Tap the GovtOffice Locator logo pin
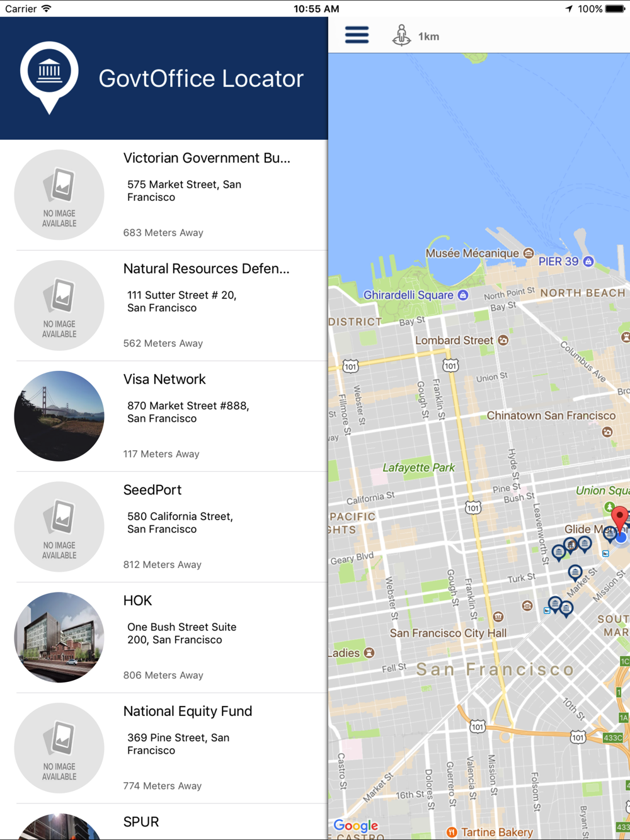 click(x=49, y=77)
